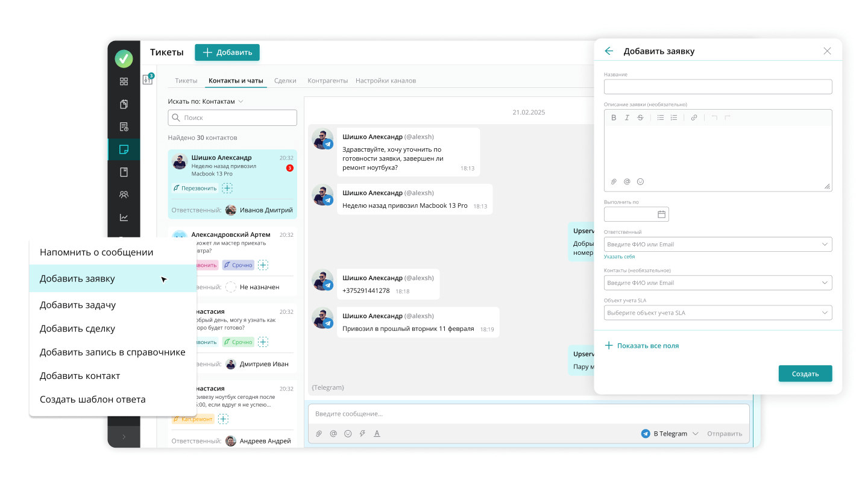The width and height of the screenshot is (868, 488).
Task: Attach file to chat message
Action: click(x=319, y=433)
